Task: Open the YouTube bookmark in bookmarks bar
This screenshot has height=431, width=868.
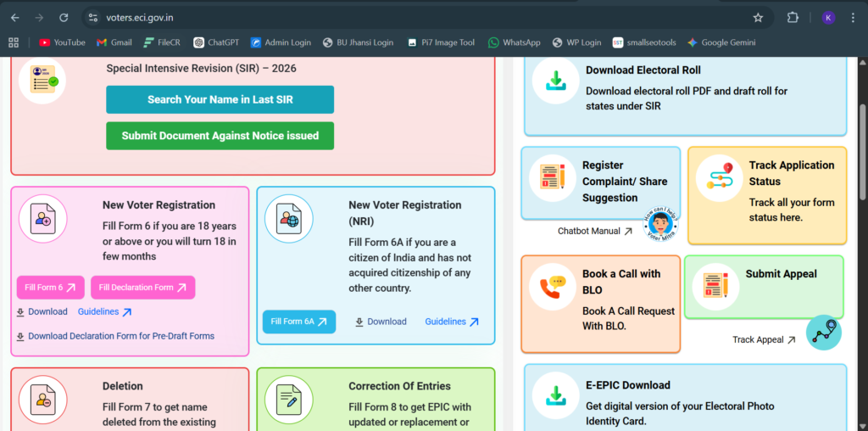Action: coord(62,42)
